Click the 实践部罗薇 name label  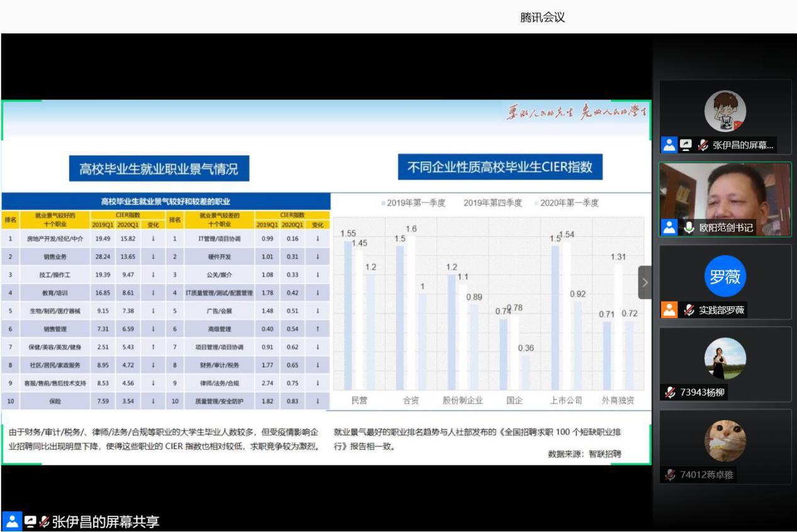(x=721, y=310)
